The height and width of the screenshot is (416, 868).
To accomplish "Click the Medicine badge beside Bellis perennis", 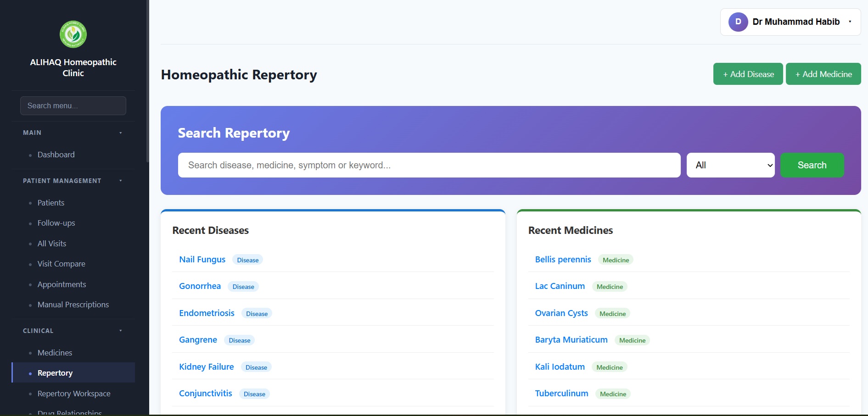I will point(616,260).
